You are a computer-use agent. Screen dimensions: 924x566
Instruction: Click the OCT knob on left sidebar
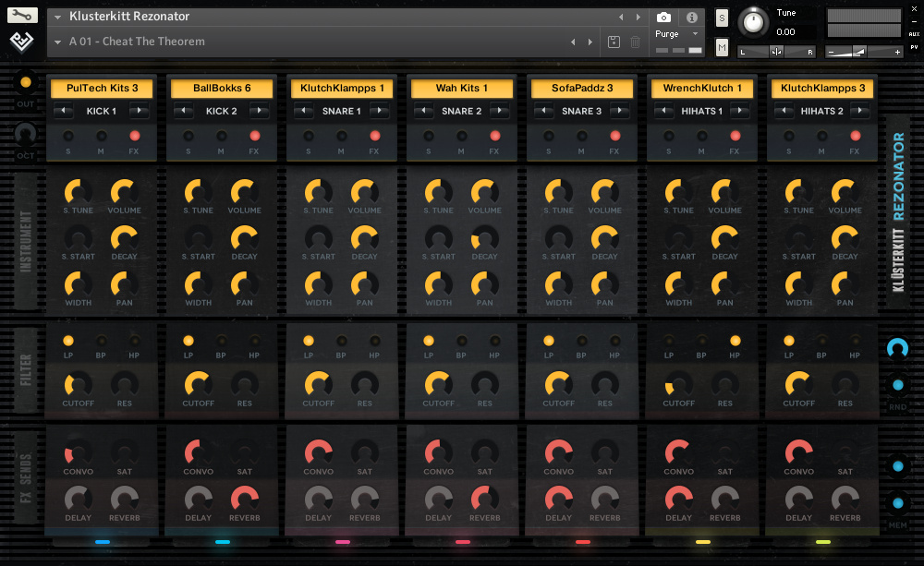pyautogui.click(x=25, y=135)
